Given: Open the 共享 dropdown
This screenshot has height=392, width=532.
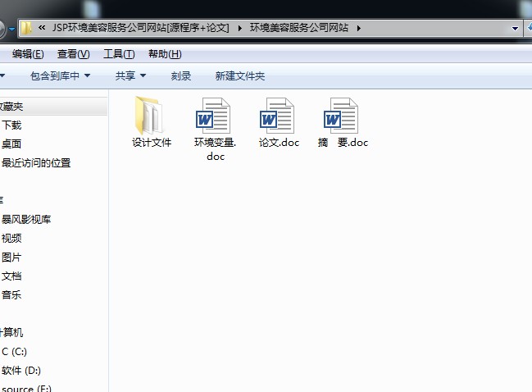Looking at the screenshot, I should [x=130, y=75].
